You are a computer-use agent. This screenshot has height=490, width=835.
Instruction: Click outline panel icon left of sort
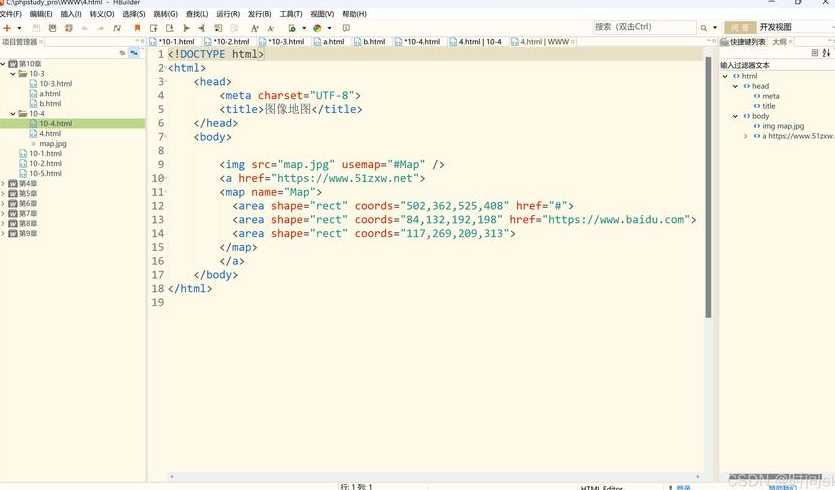tap(814, 53)
